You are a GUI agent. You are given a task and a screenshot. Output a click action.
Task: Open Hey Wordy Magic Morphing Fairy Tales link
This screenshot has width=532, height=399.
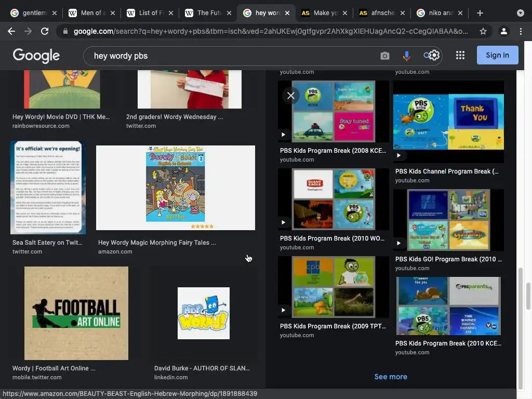[x=157, y=243]
